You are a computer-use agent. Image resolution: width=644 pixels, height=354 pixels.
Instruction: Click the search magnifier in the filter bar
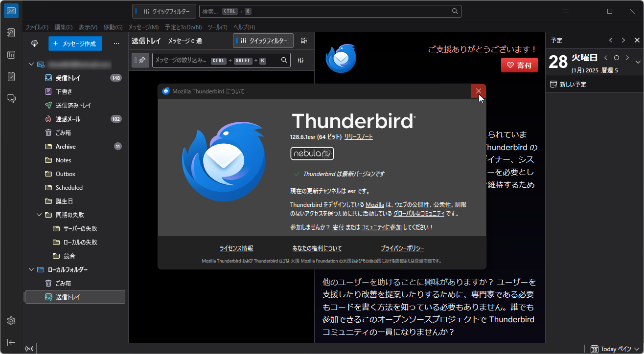tap(284, 60)
